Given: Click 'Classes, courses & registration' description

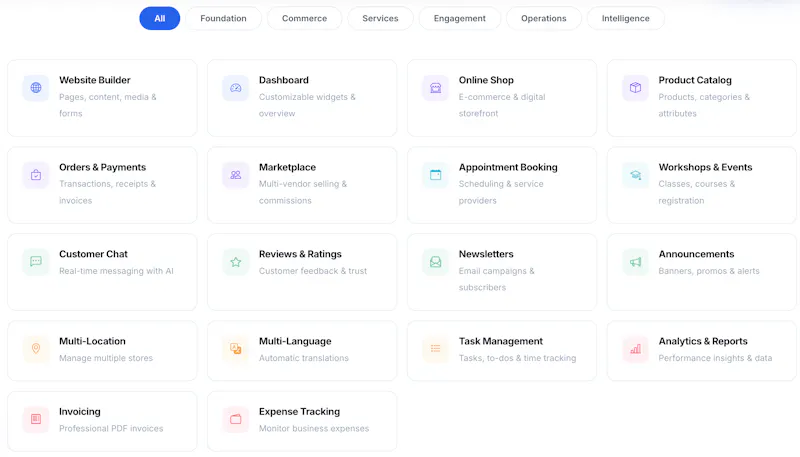Looking at the screenshot, I should pyautogui.click(x=697, y=192).
